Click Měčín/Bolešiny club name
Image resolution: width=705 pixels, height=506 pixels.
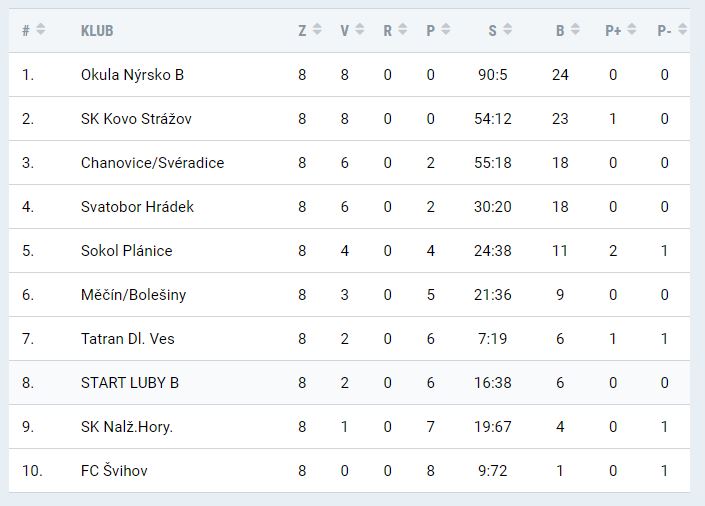pos(133,295)
